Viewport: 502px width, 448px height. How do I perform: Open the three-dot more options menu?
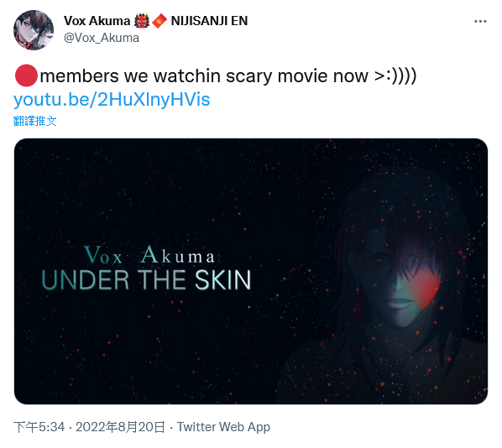480,22
